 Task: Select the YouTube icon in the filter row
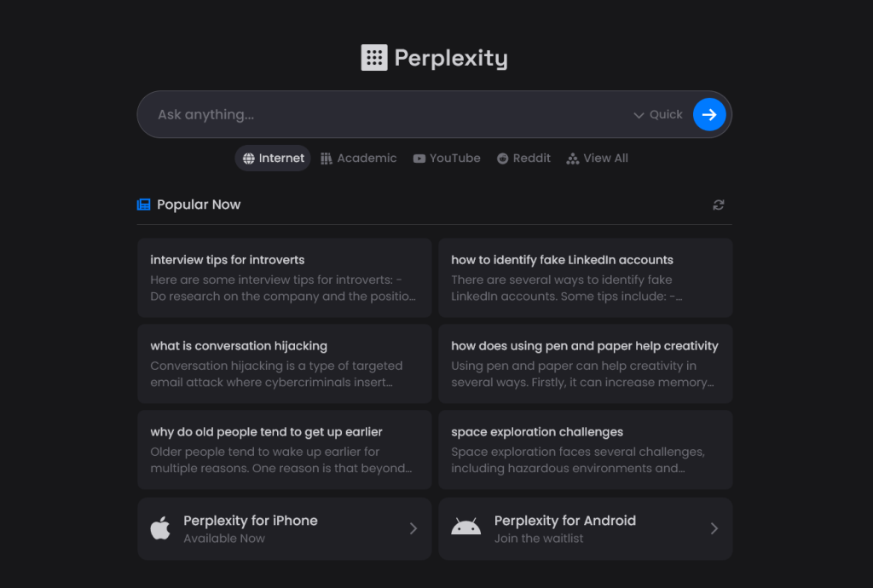point(419,158)
